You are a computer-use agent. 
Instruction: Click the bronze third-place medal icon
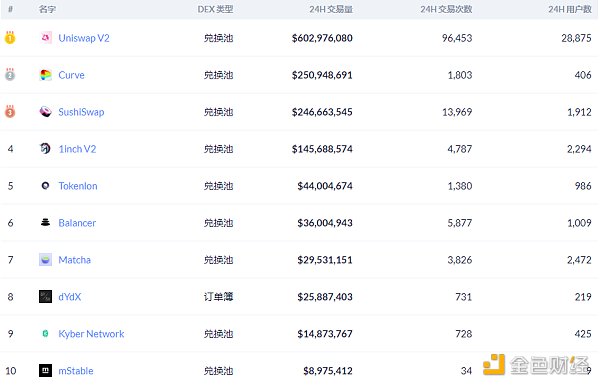pos(10,111)
